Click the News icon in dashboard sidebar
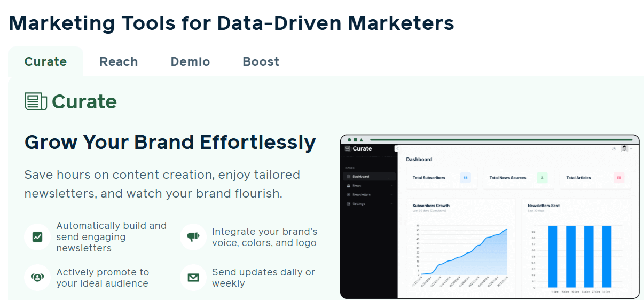The width and height of the screenshot is (644, 300). tap(349, 186)
